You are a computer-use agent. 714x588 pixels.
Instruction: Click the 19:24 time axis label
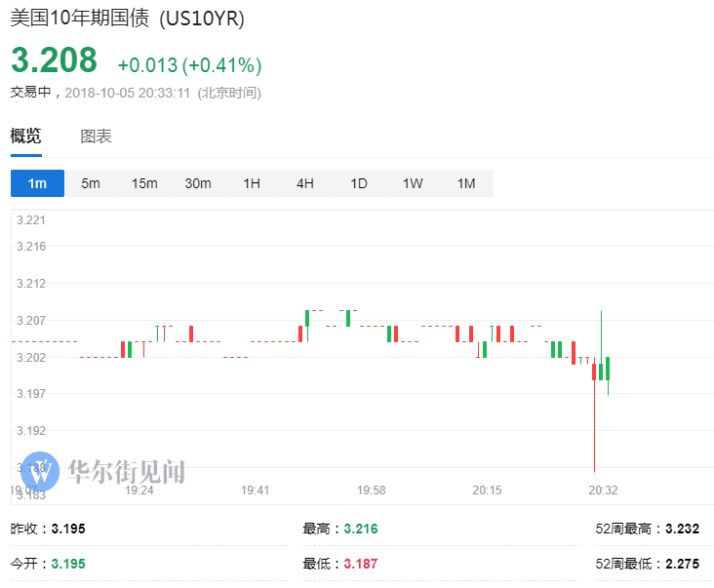pyautogui.click(x=139, y=490)
